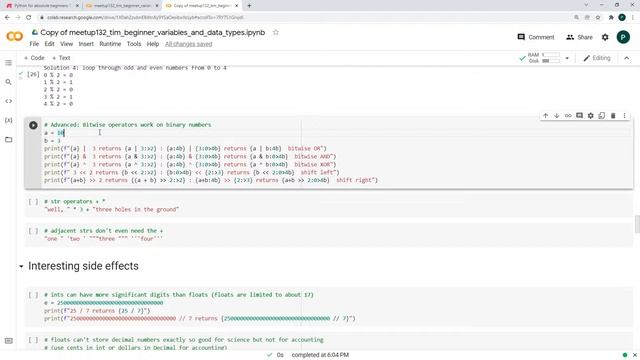Collapse the Interesting side effects section
Screen dimensions: 640x360
(21, 267)
